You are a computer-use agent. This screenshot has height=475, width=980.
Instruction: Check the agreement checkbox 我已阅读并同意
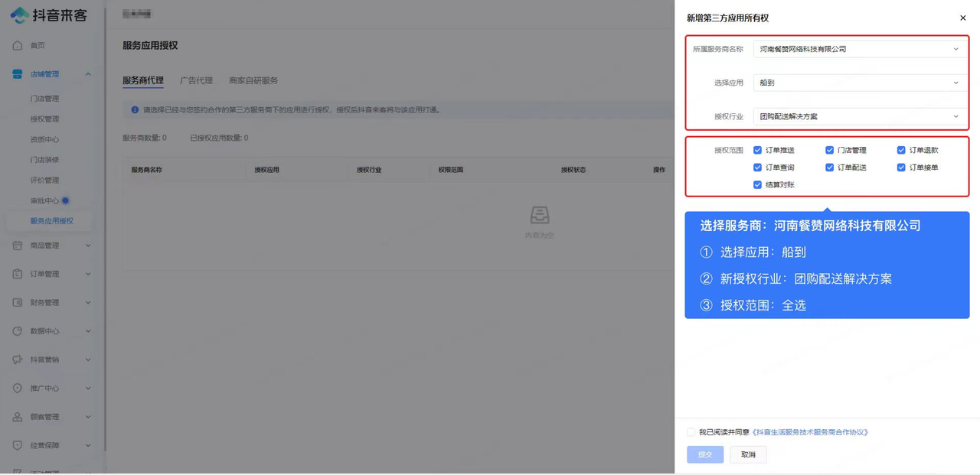point(691,431)
